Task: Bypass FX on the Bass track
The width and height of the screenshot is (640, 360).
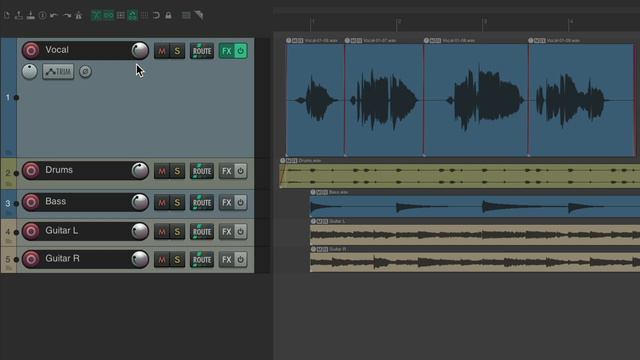Action: tap(241, 202)
